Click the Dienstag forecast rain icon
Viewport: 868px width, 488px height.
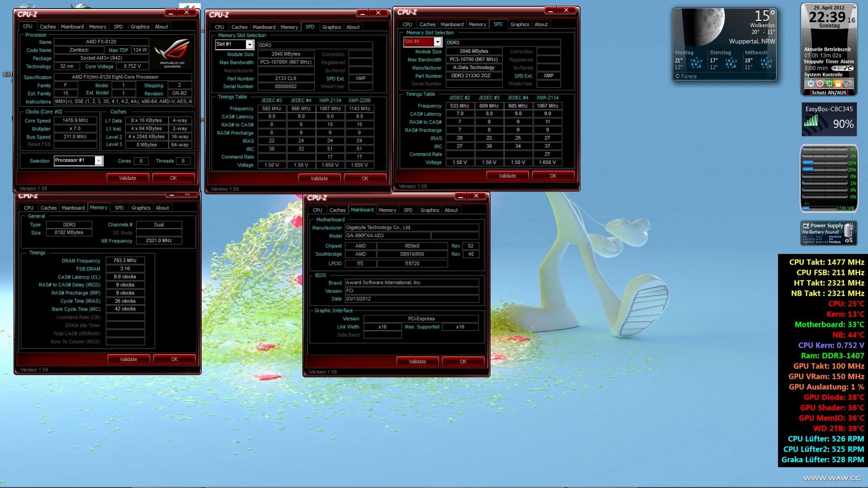(731, 63)
